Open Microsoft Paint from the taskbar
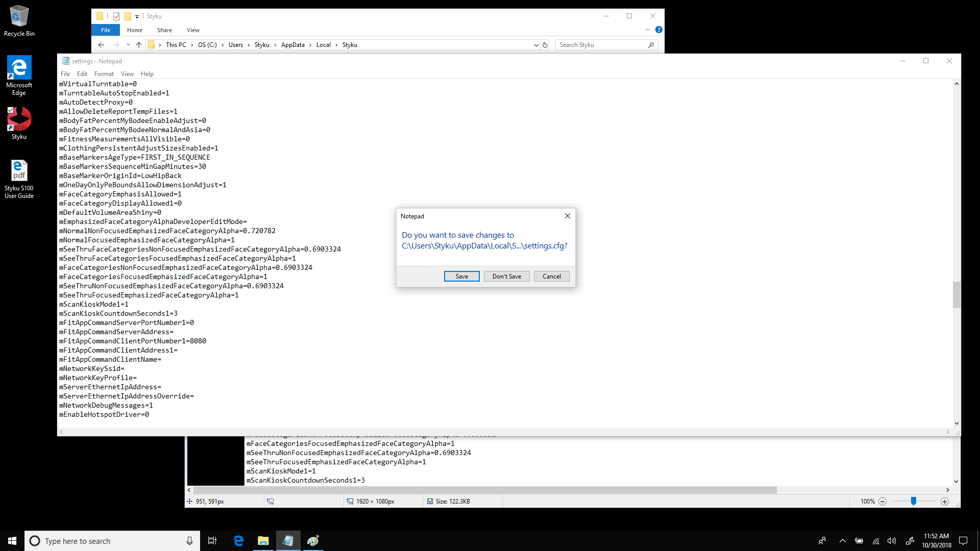 point(313,540)
